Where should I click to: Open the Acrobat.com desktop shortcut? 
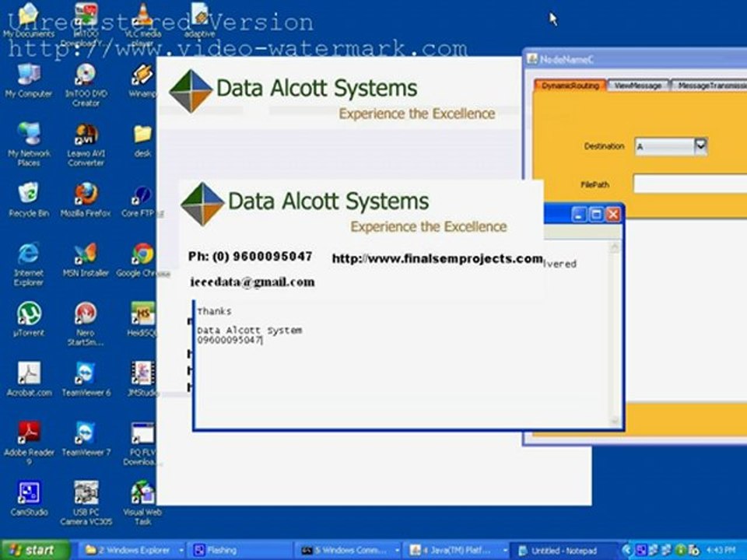(x=29, y=379)
